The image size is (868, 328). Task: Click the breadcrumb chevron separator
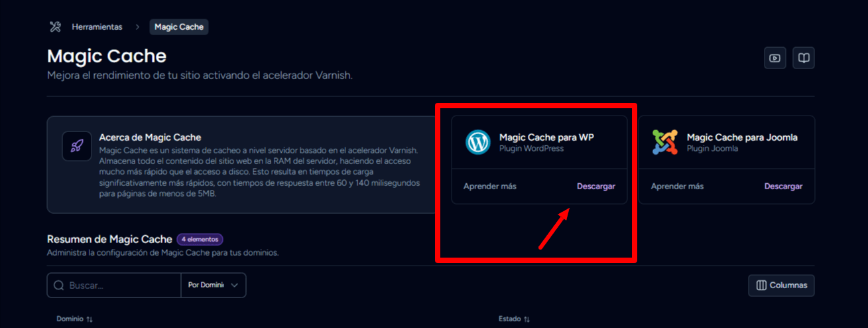(x=137, y=27)
